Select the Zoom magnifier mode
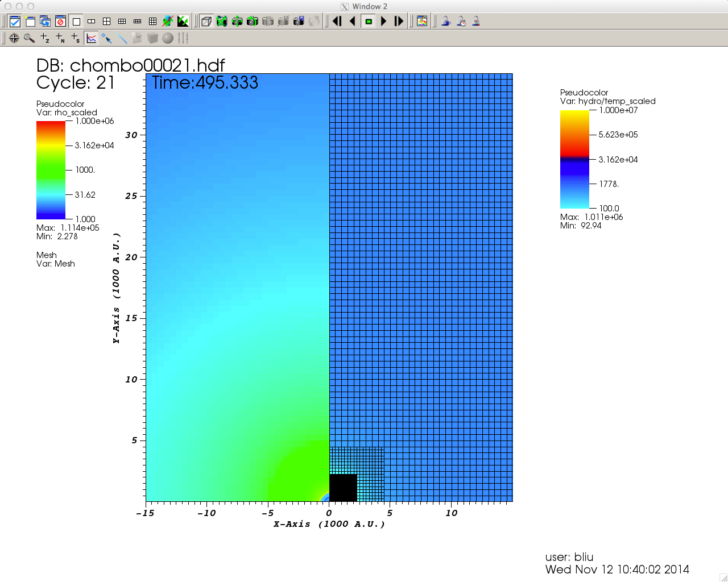 pos(29,38)
